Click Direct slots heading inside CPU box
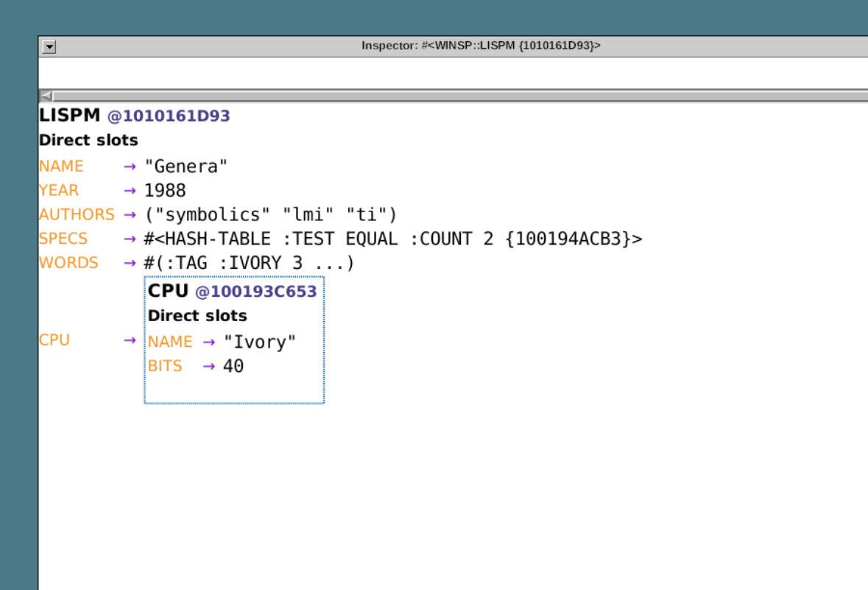The image size is (868, 590). tap(197, 315)
